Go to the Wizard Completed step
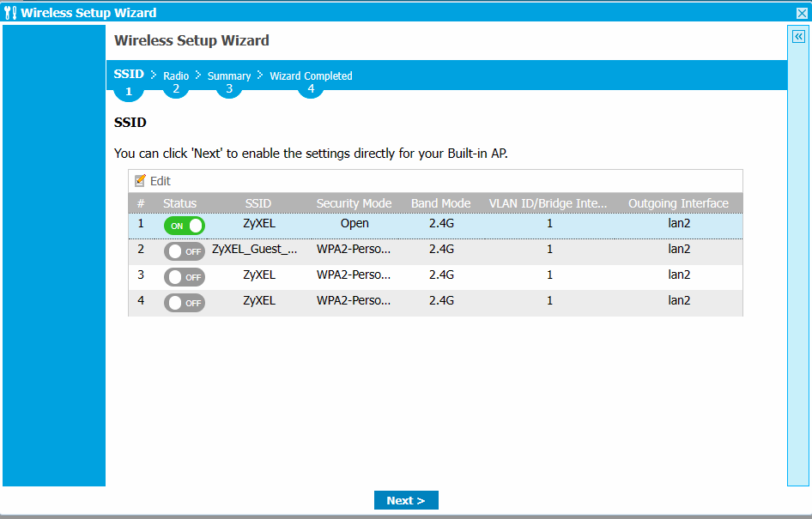This screenshot has height=519, width=812. tap(311, 75)
